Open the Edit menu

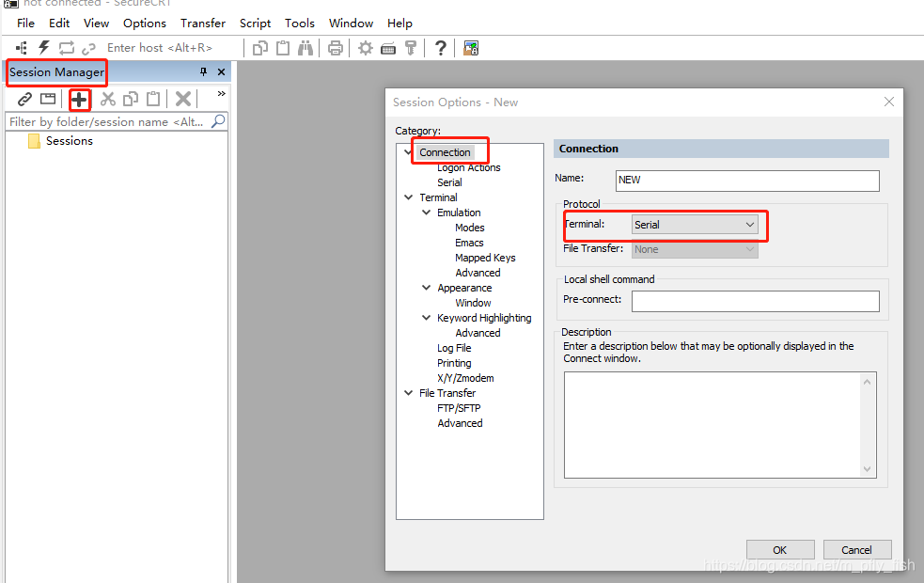[59, 24]
